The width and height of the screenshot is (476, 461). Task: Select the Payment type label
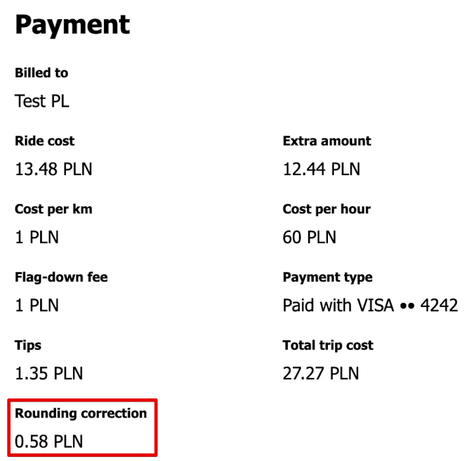328,277
